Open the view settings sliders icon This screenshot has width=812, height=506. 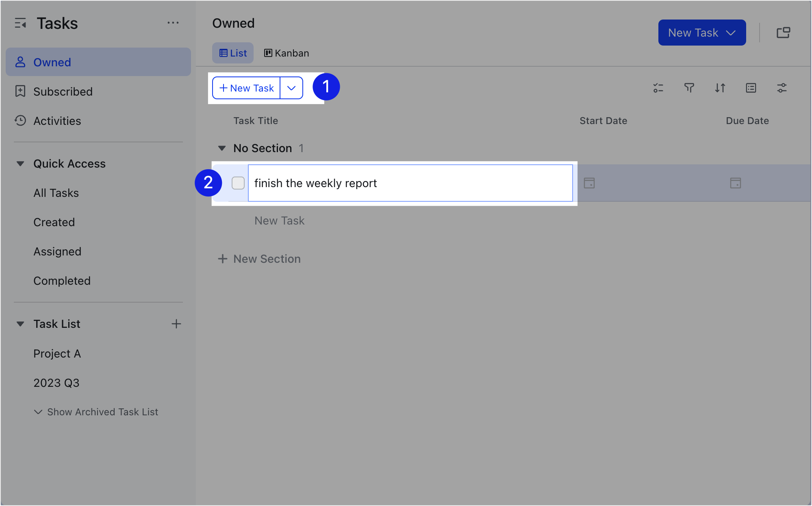(782, 88)
